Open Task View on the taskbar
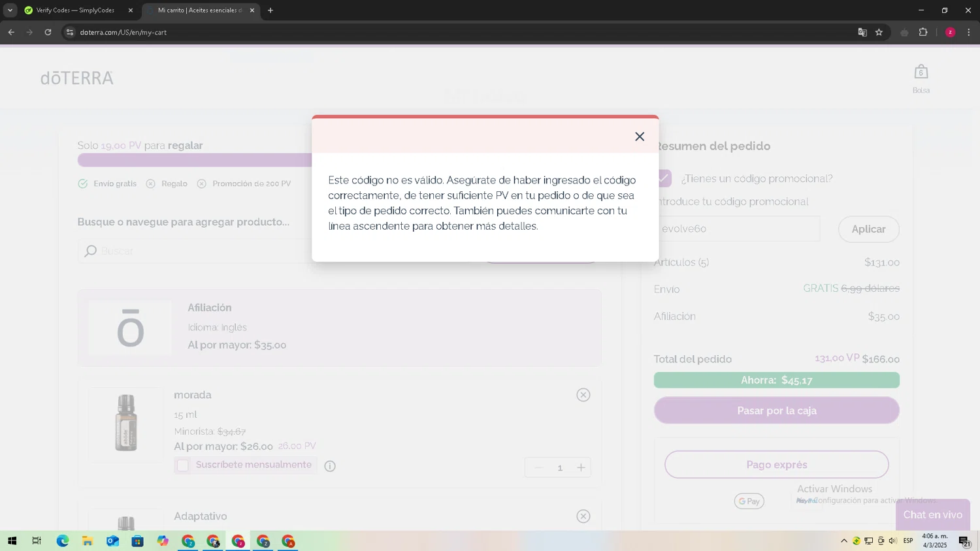Viewport: 980px width, 551px height. coord(37,541)
